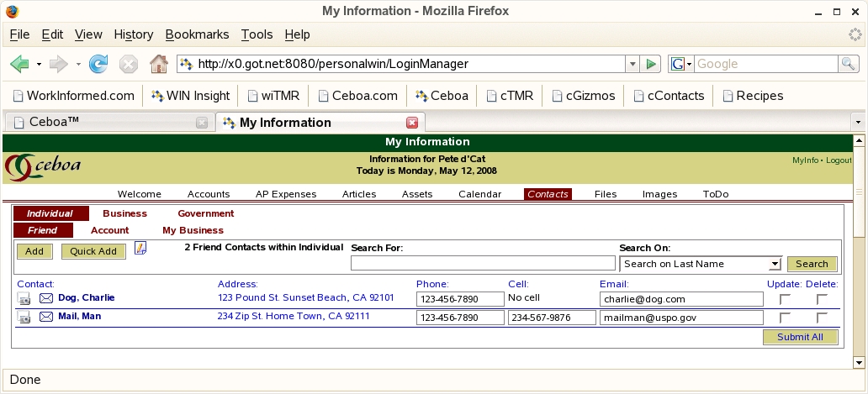Tick the Delete checkbox for Dog, Charlie
The image size is (868, 394).
822,299
